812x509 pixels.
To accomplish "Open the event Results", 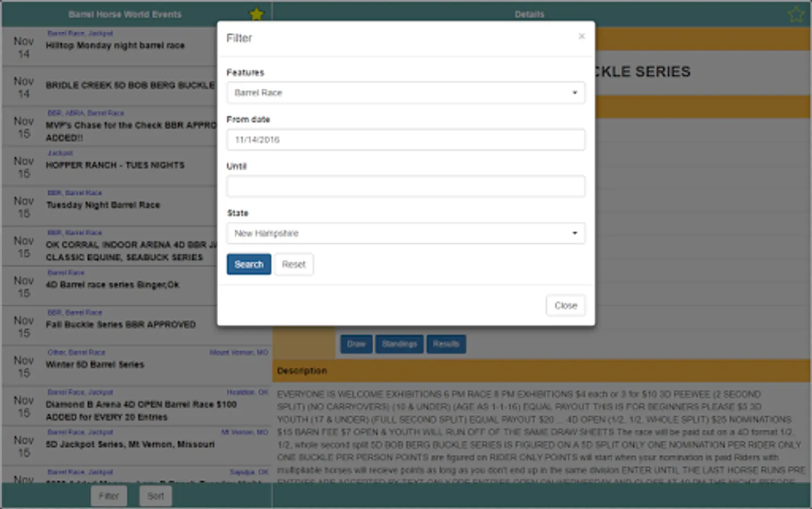I will (446, 344).
